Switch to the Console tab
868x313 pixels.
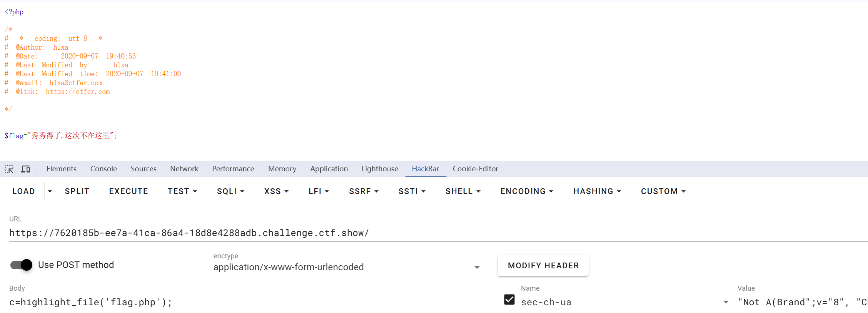coord(103,169)
